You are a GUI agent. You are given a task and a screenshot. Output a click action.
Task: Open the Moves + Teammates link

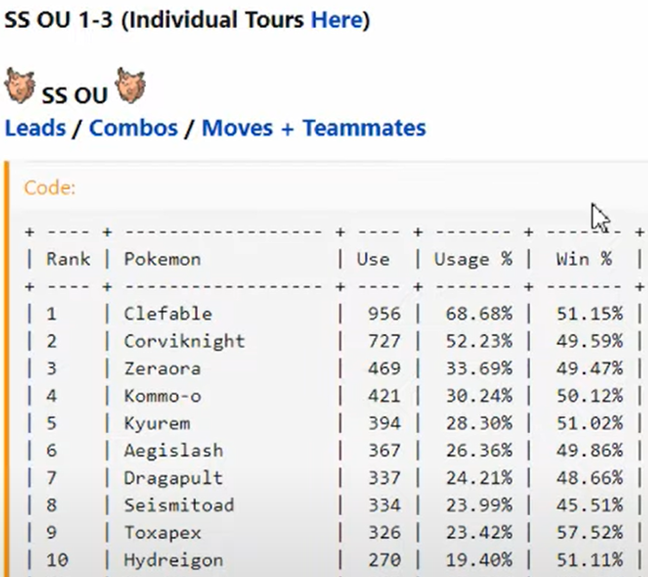tap(314, 128)
